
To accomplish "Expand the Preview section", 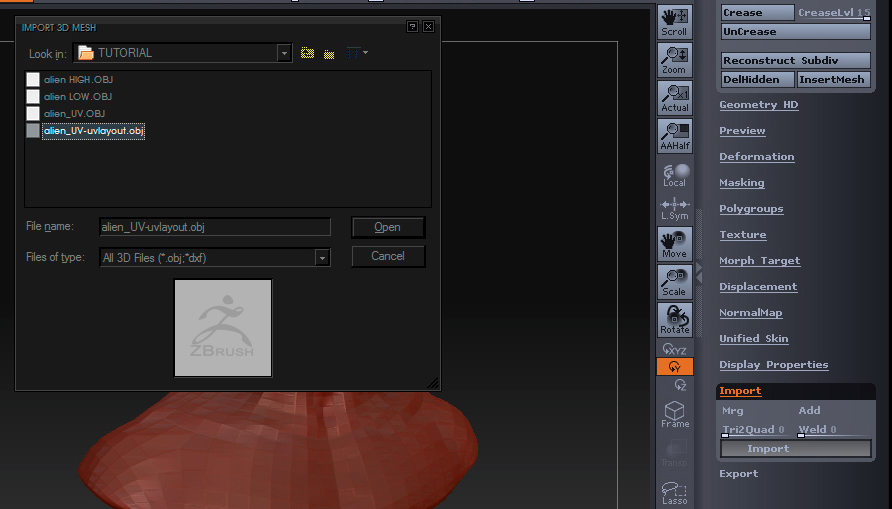I will 742,131.
